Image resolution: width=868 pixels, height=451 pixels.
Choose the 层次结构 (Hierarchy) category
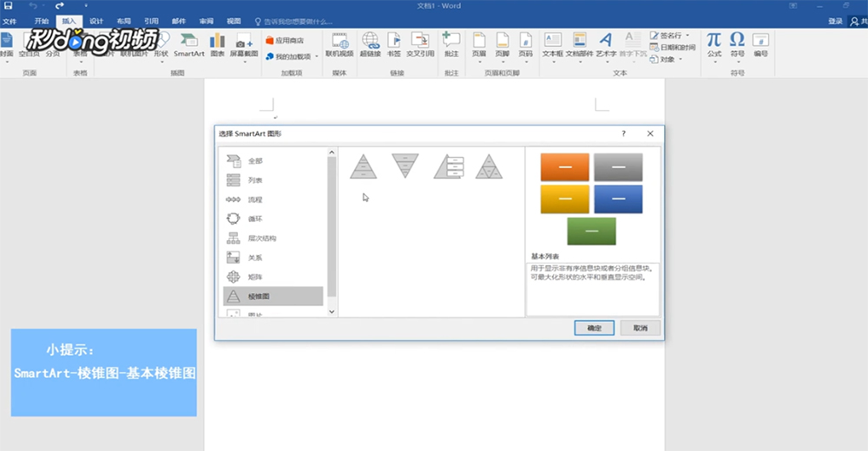coord(273,239)
